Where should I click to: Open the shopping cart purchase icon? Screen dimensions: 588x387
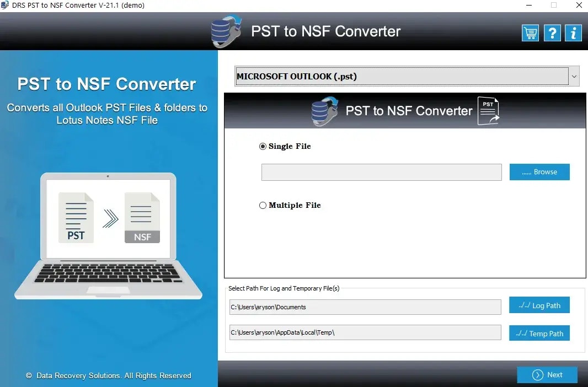point(530,33)
